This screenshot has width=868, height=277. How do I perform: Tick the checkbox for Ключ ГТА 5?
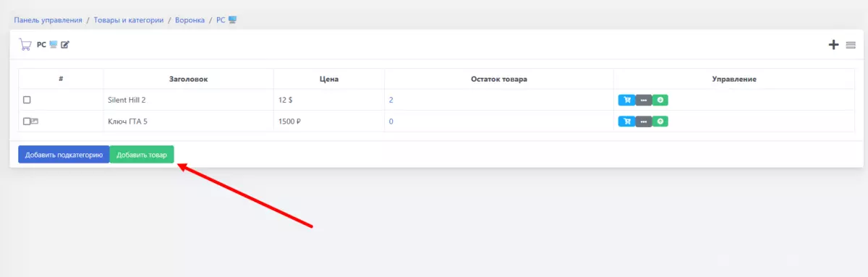coord(27,122)
